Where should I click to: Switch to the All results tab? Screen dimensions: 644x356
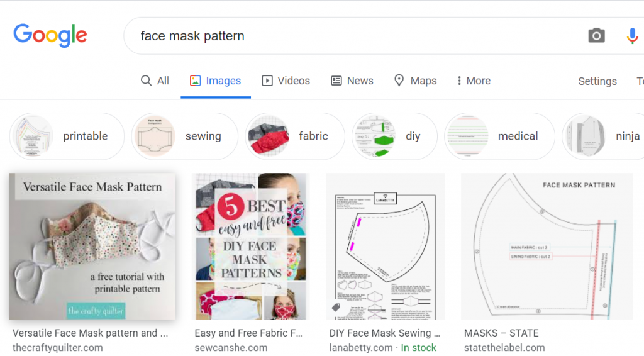(x=155, y=81)
